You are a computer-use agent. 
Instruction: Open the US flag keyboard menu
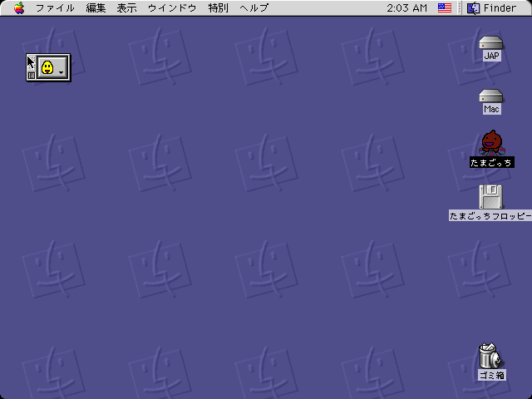(x=445, y=7)
